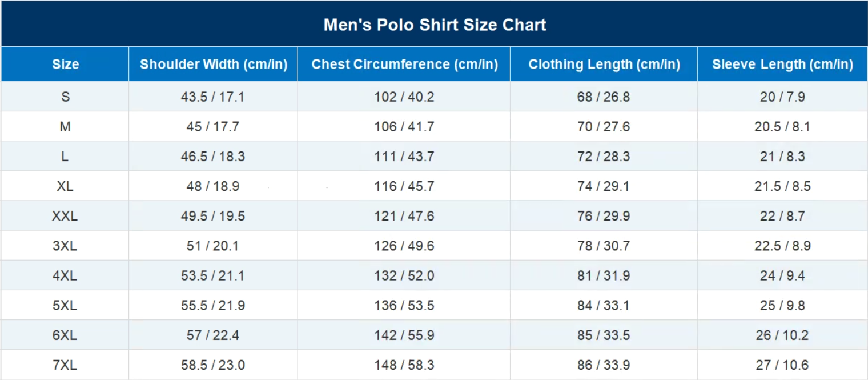Select the Clothing Length (cm/in) header

coord(604,64)
